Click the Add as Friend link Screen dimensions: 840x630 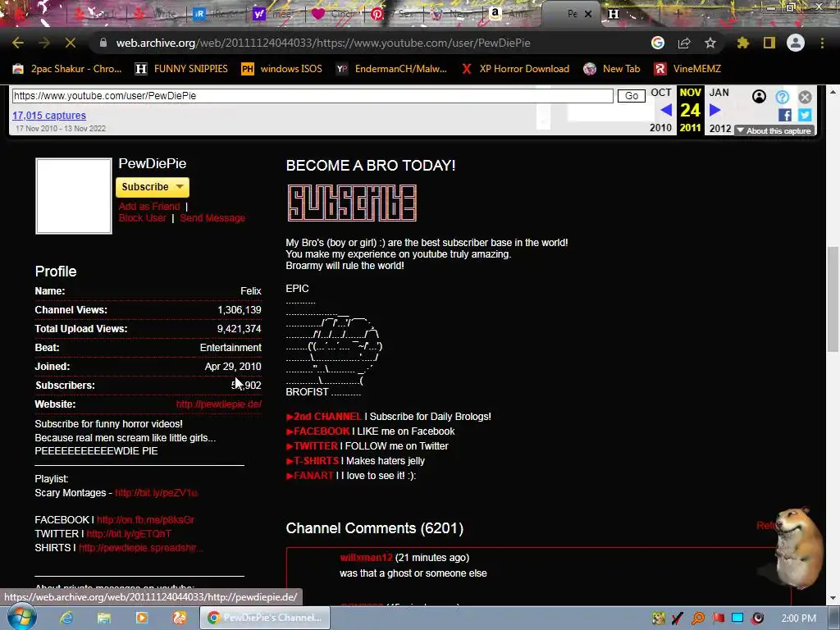click(149, 206)
